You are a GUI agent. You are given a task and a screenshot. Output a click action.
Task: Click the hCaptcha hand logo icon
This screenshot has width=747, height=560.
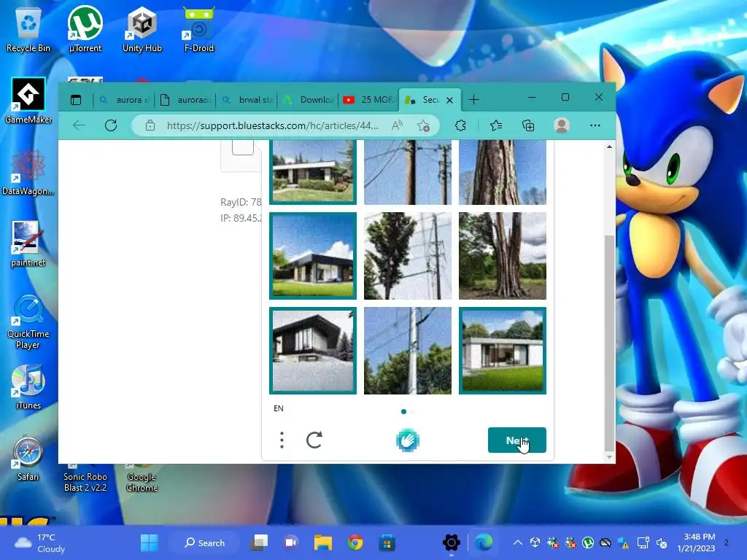tap(407, 440)
